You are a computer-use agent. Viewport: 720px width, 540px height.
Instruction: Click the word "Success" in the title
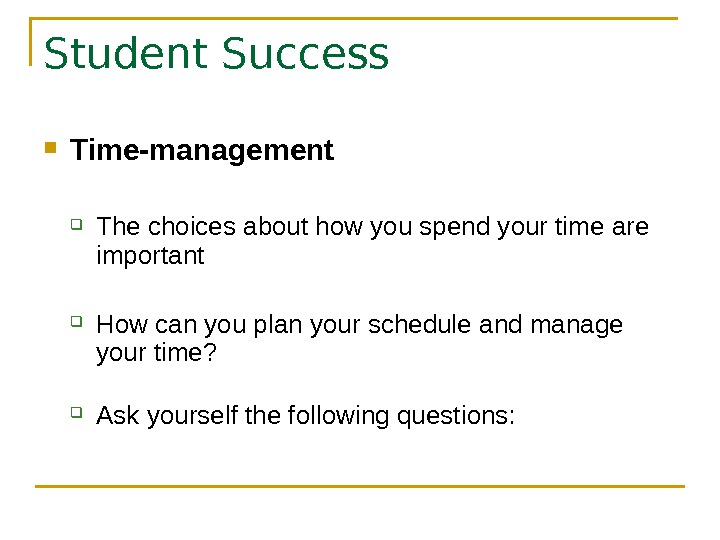[305, 55]
